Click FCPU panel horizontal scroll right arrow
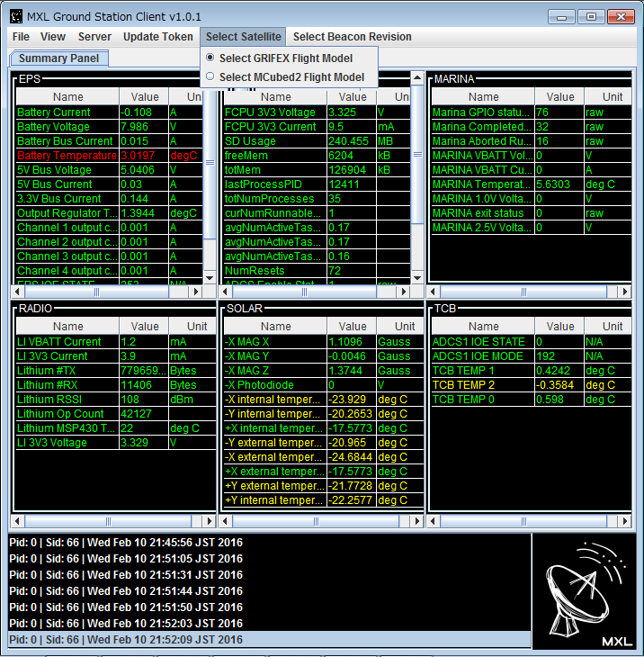Viewport: 644px width, 657px height. (x=404, y=292)
